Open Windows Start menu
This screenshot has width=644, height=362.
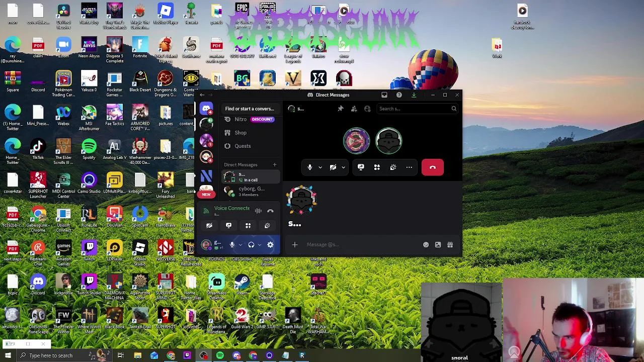[8, 355]
